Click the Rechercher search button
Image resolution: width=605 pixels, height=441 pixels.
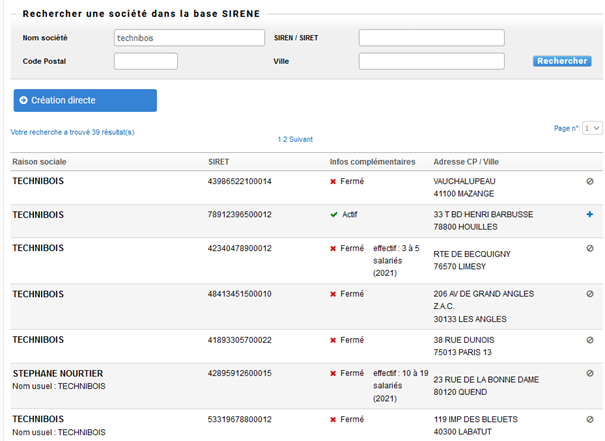click(x=562, y=61)
